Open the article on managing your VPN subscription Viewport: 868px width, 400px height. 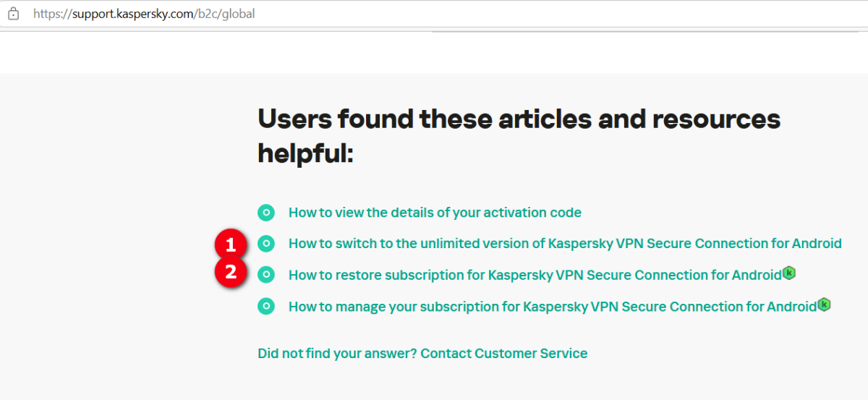[552, 307]
